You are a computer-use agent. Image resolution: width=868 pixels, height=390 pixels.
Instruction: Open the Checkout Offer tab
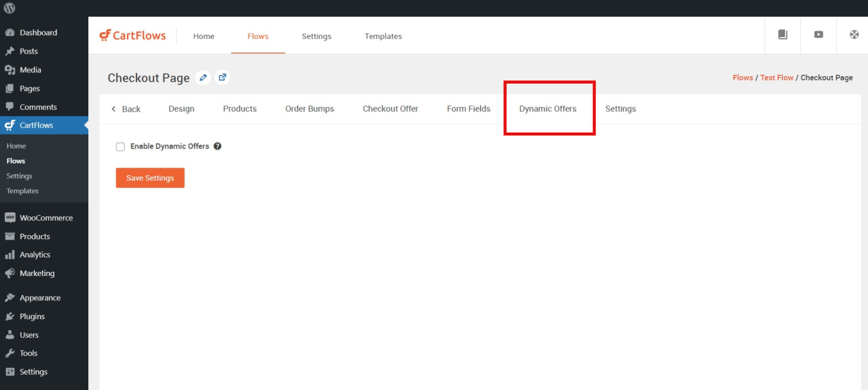point(390,109)
